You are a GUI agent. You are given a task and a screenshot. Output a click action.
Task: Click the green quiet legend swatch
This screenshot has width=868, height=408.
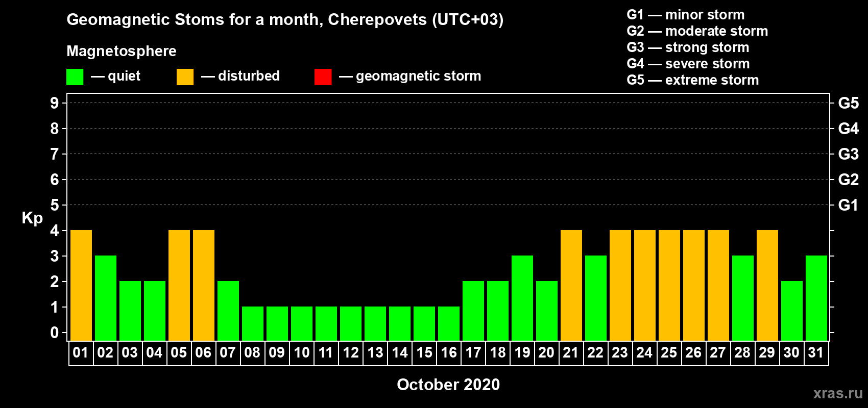pyautogui.click(x=75, y=77)
